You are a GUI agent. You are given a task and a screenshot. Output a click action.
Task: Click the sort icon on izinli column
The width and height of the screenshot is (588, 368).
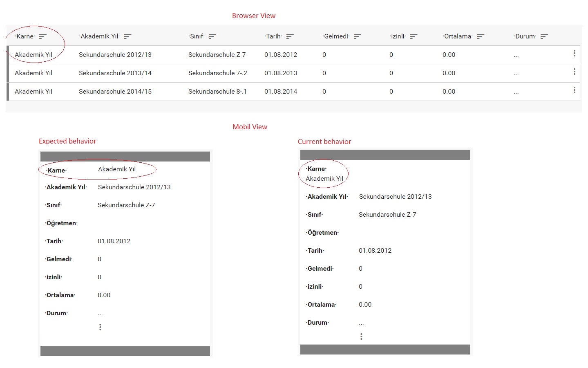click(414, 36)
